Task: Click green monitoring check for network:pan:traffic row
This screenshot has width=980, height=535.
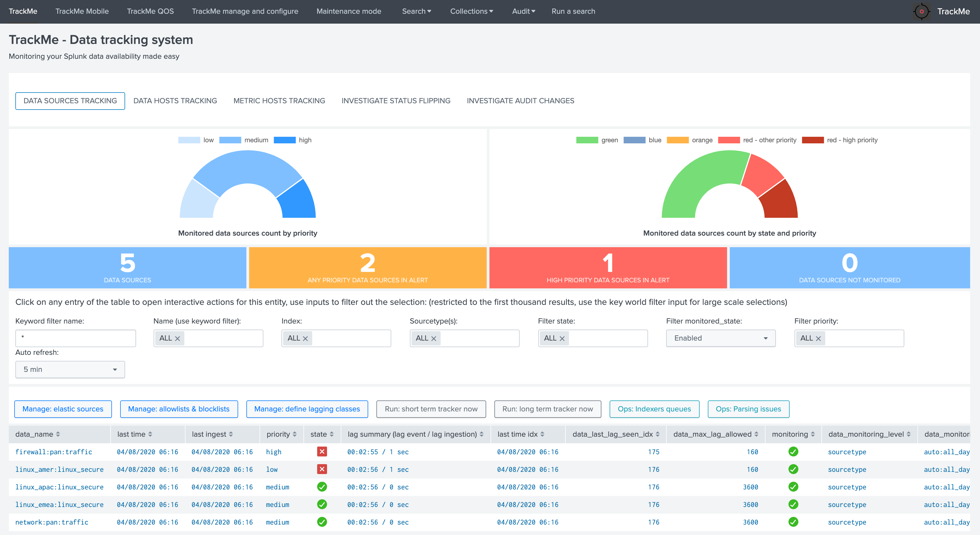Action: point(793,522)
